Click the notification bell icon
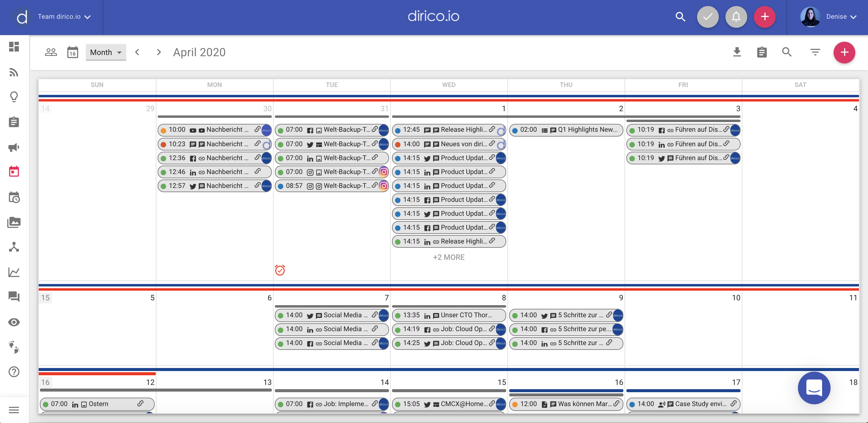 click(736, 17)
